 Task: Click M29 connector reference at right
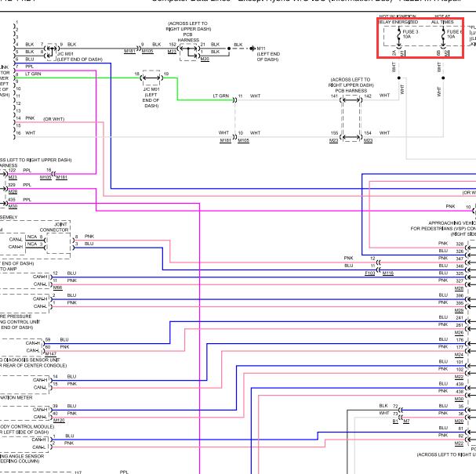point(459,310)
